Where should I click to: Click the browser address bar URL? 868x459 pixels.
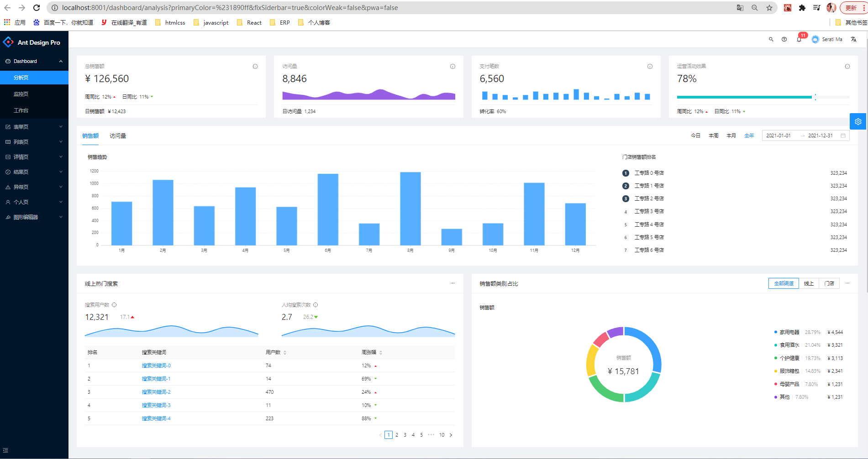pos(230,8)
